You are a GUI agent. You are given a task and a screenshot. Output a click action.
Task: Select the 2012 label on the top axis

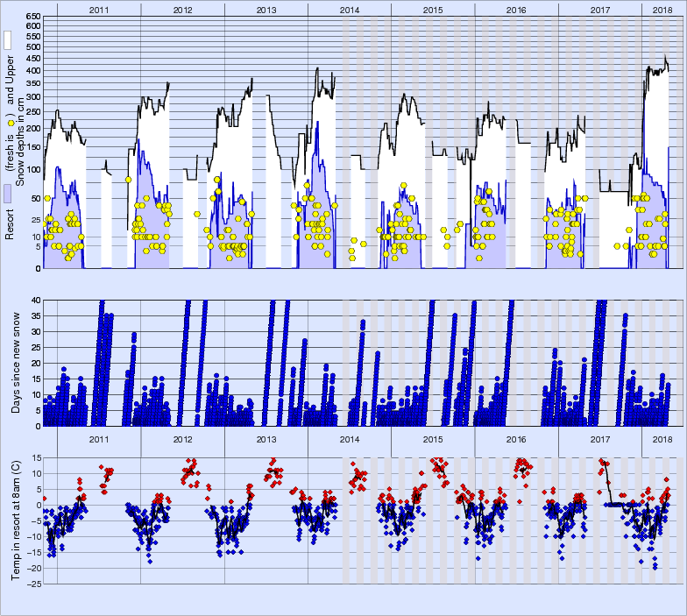183,10
